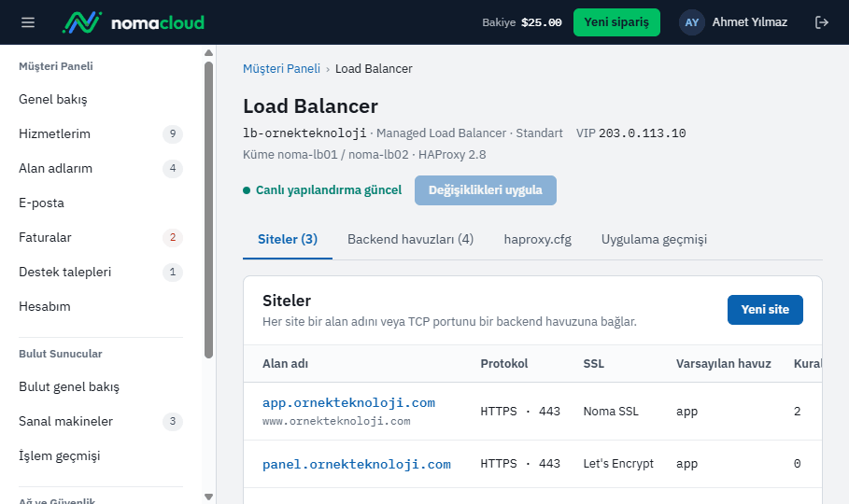Viewport: 849px width, 504px height.
Task: Switch to the haproxy.cfg tab
Action: pos(538,239)
